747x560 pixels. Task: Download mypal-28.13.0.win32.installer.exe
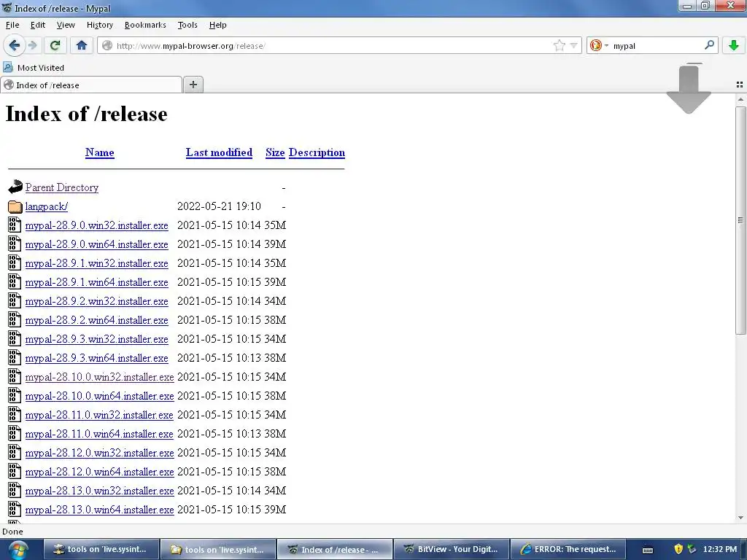tap(99, 491)
